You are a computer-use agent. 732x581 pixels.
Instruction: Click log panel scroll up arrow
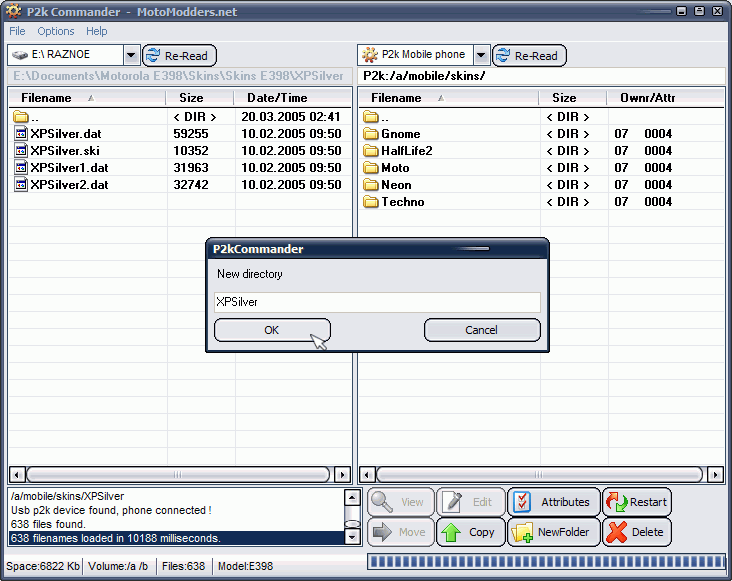click(352, 497)
